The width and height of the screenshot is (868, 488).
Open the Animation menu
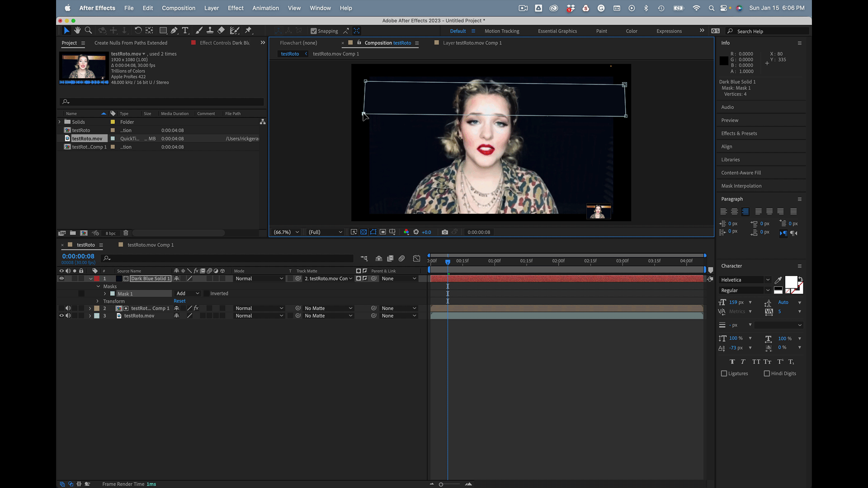(265, 8)
